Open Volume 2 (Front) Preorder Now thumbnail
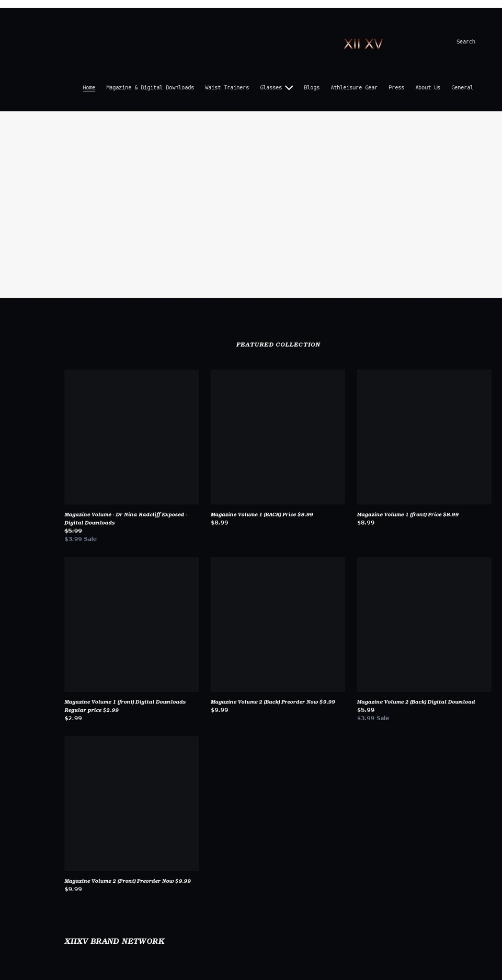Screen dimensions: 502x980 (x=131, y=803)
